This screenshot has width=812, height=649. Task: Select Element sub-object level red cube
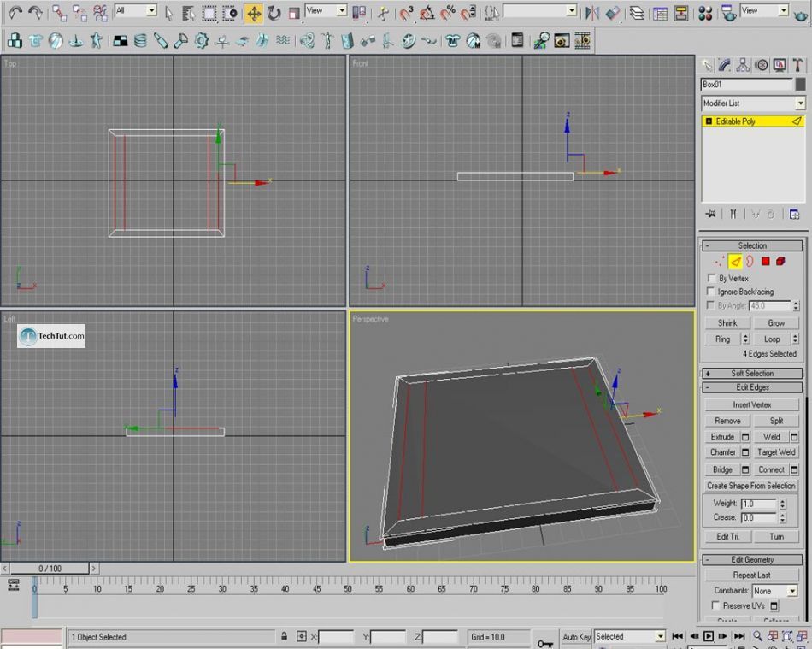(780, 261)
